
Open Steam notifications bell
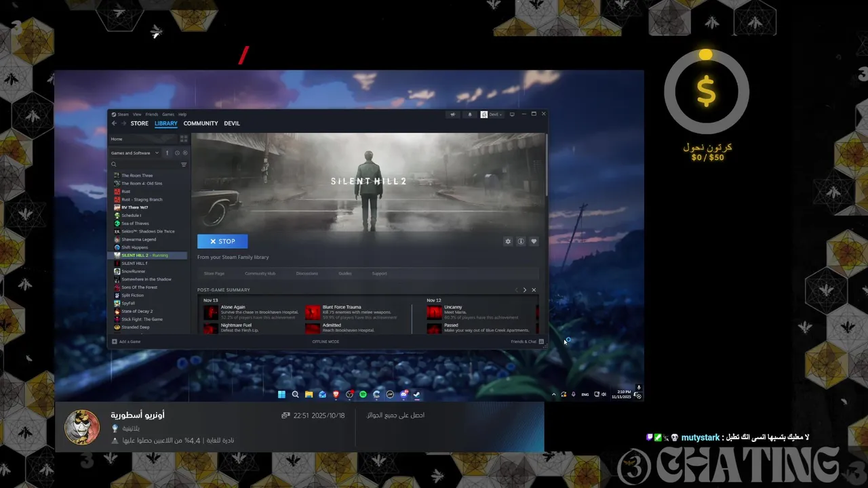tap(470, 115)
